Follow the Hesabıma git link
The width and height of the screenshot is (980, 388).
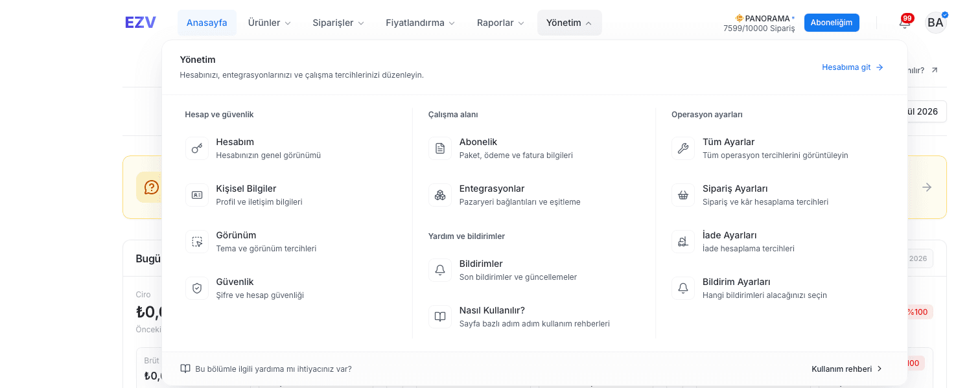pos(853,67)
